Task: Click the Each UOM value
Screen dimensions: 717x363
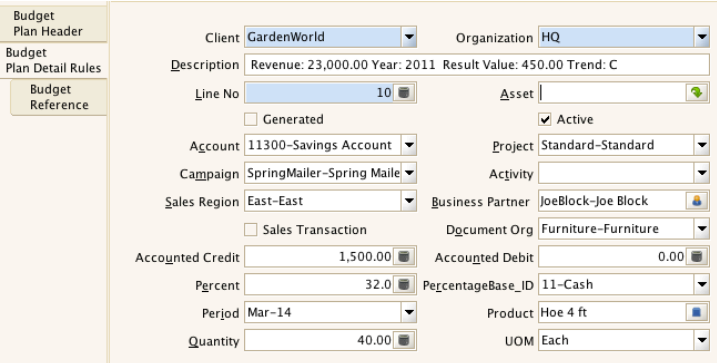Action: pyautogui.click(x=555, y=340)
